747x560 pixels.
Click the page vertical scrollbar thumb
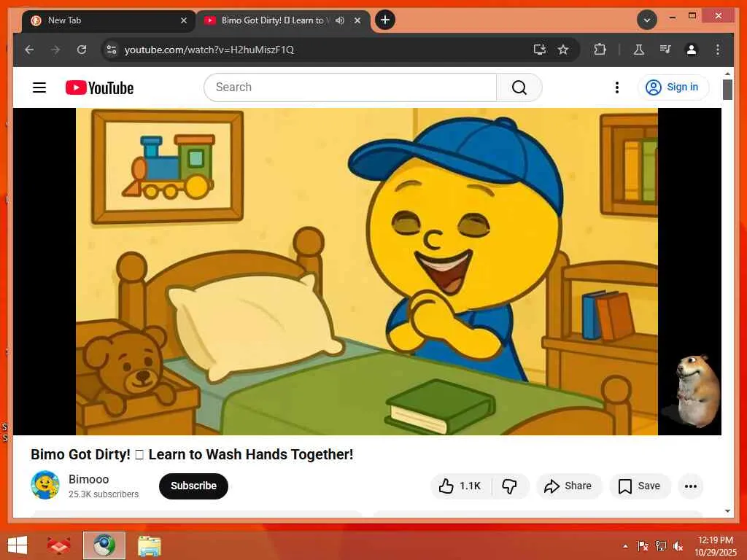(x=727, y=89)
